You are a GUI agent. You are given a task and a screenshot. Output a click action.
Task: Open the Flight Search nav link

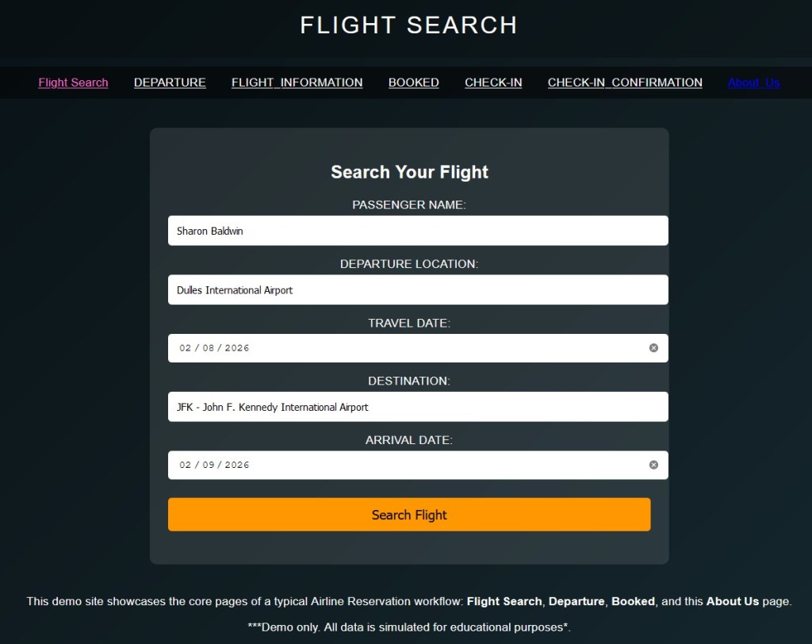pos(73,82)
